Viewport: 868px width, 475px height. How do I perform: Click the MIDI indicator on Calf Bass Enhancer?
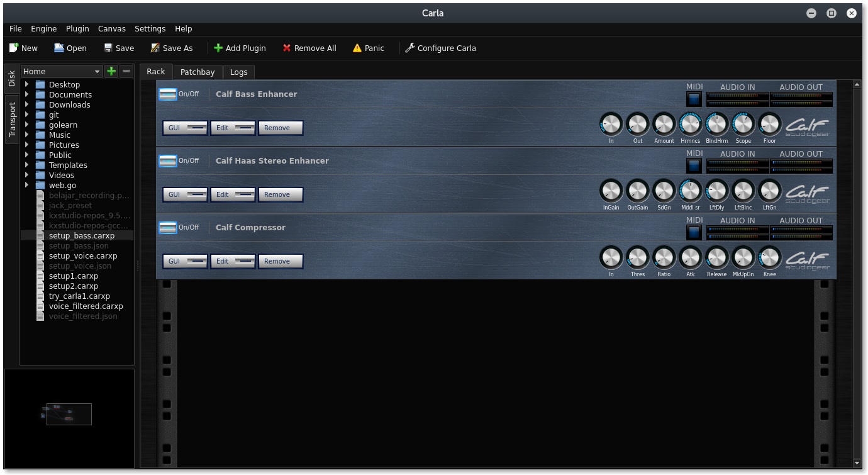(694, 99)
